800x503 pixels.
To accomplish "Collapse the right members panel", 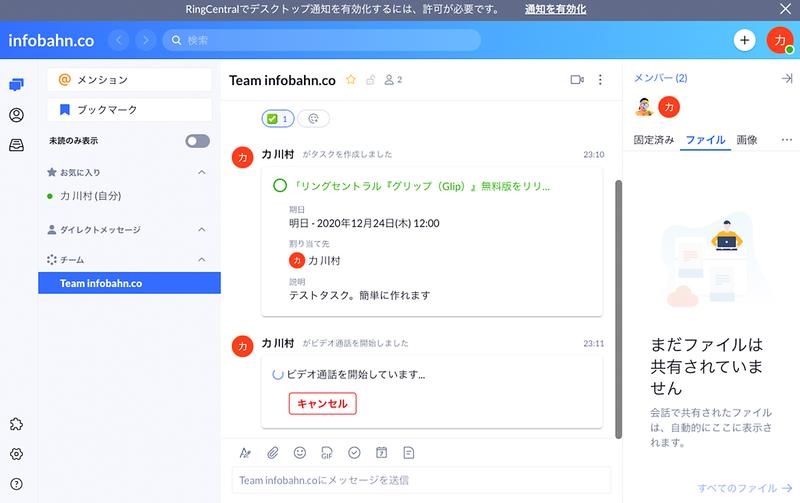I will 787,78.
